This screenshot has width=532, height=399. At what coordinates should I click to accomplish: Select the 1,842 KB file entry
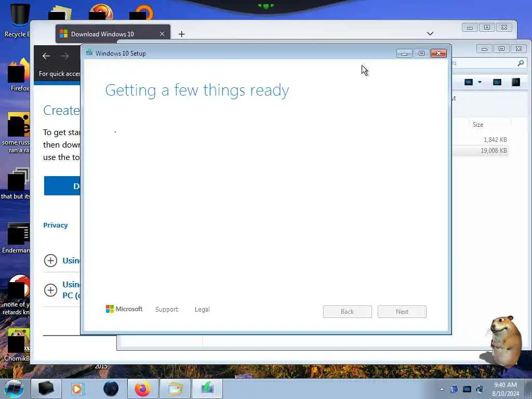(481, 139)
